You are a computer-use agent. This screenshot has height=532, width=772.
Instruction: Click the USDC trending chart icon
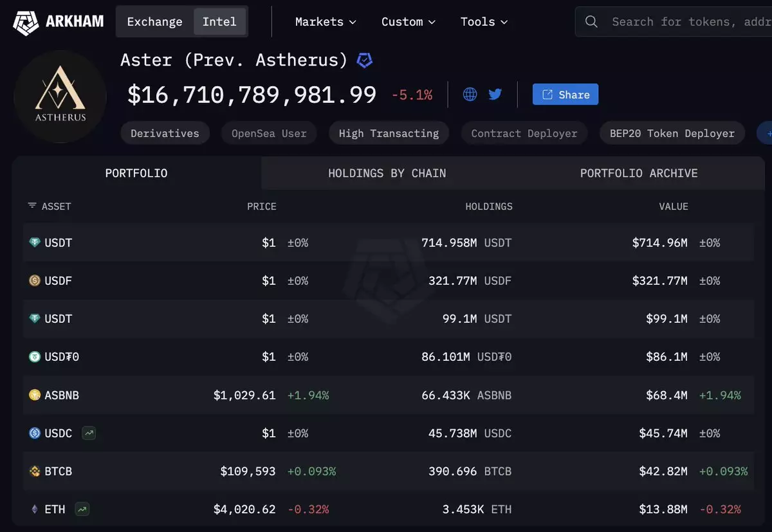89,434
